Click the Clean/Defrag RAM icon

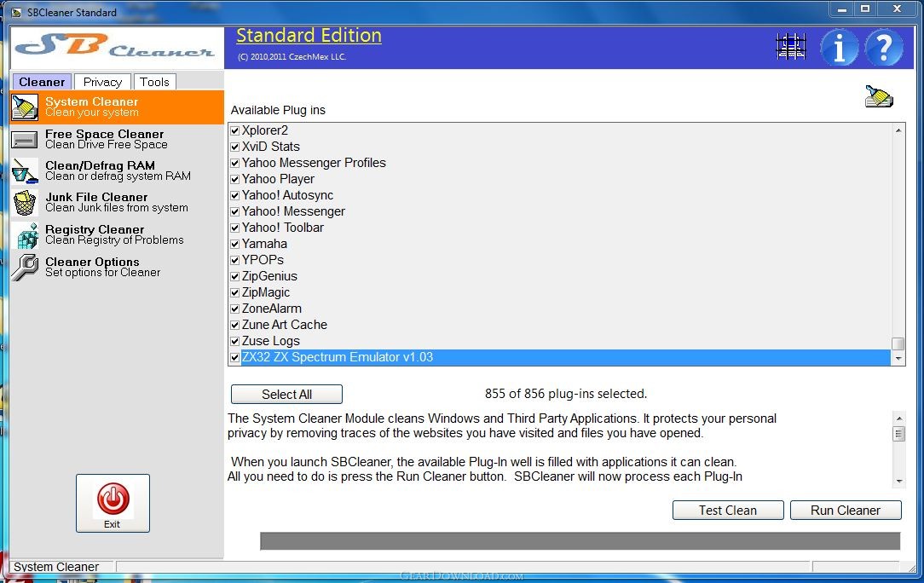pos(25,171)
